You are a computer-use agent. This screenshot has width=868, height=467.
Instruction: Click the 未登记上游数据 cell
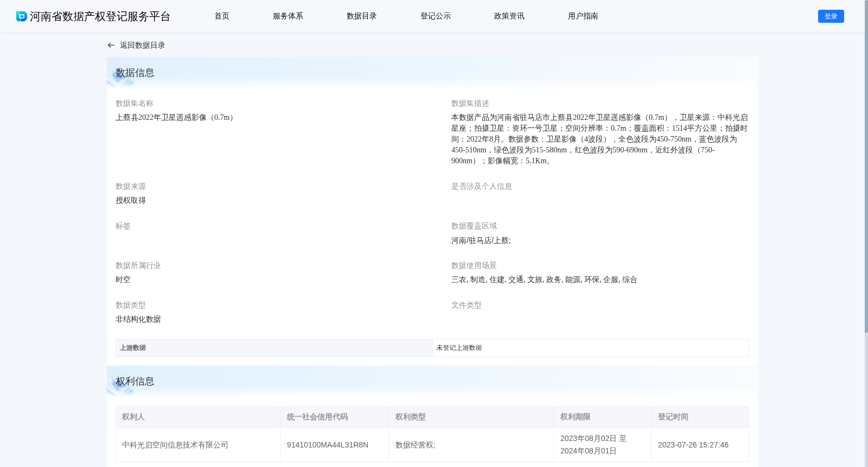[x=591, y=348]
